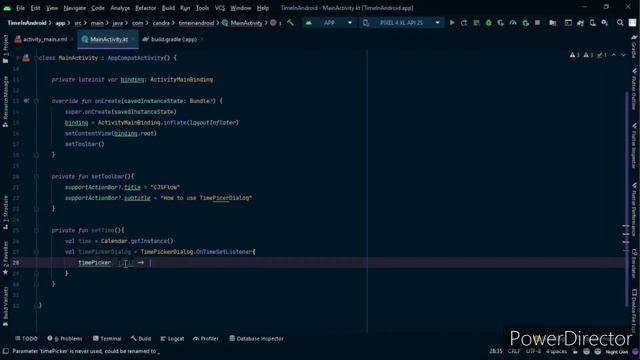Click the record icon in navigation bar
This screenshot has width=640, height=360.
(273, 23)
